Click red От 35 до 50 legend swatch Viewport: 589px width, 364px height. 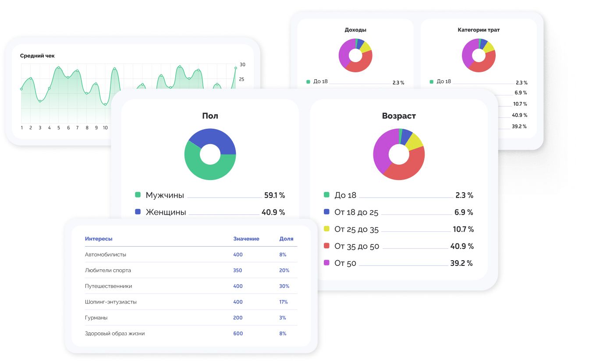click(x=326, y=246)
